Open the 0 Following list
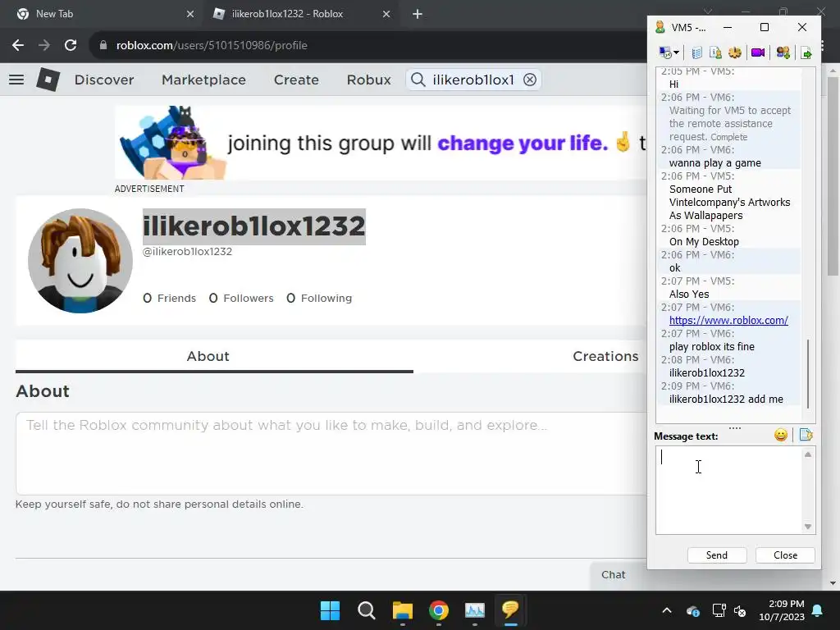Screen dimensions: 840x630 tap(319, 298)
